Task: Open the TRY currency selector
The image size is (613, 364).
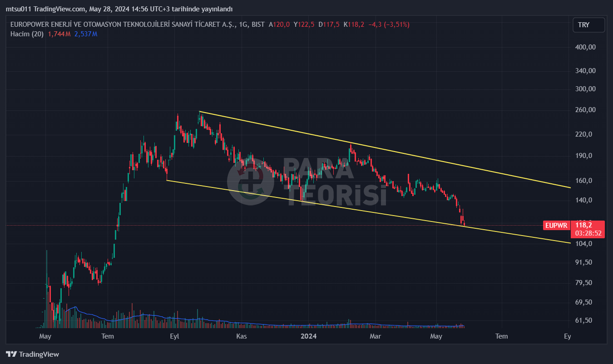Action: [588, 25]
